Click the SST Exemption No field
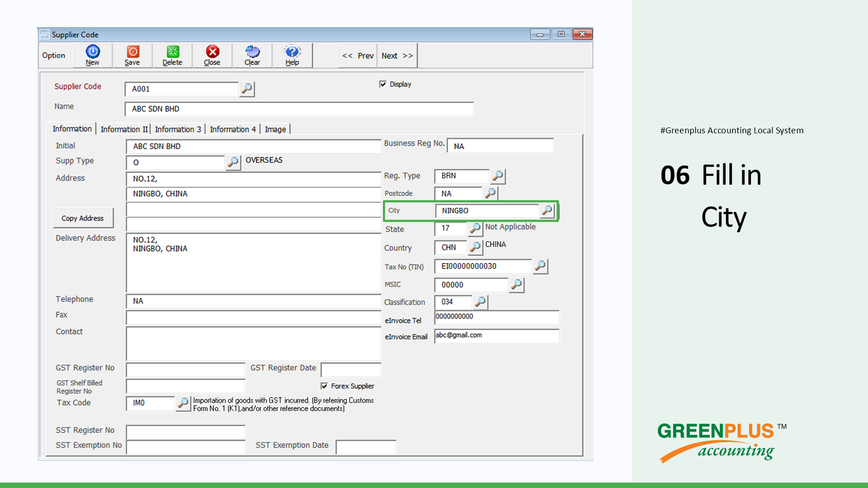 (186, 447)
